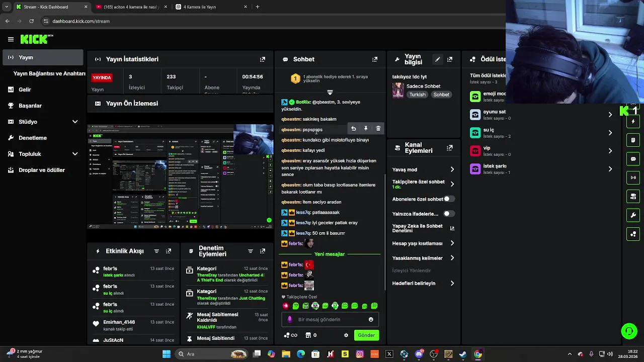Open Takipçilere özel sohbet options
The image size is (644, 362).
pyautogui.click(x=424, y=184)
